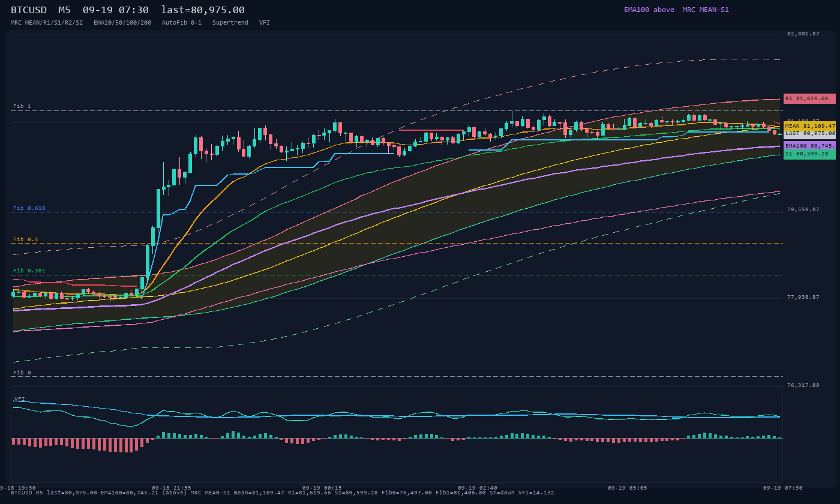Select the 'Fib 0.382' level label

(29, 271)
